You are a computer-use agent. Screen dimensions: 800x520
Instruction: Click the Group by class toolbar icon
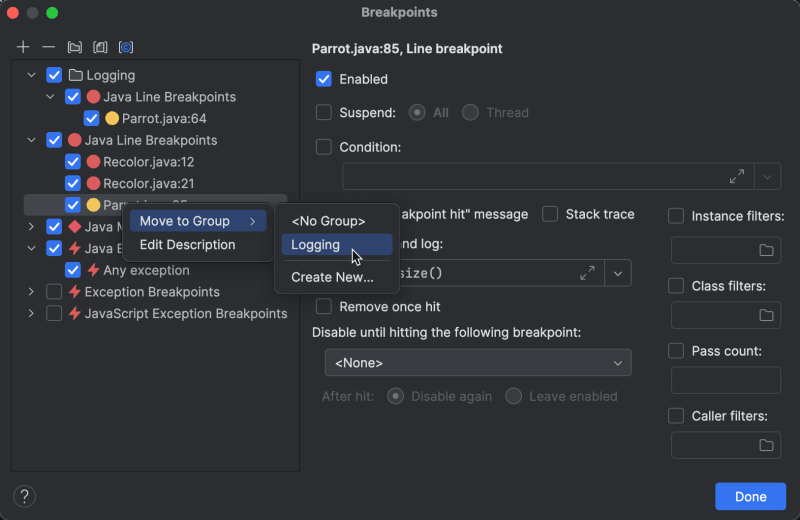pyautogui.click(x=126, y=47)
